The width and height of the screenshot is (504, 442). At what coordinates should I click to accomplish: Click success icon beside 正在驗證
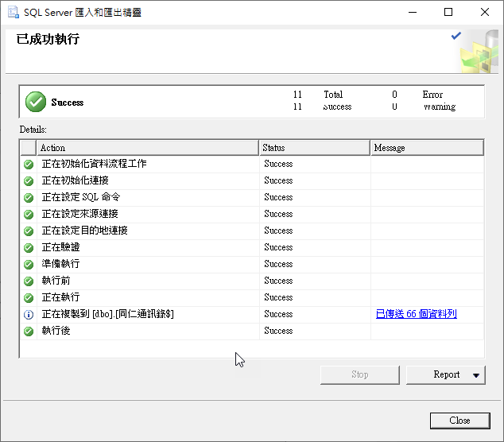click(29, 248)
